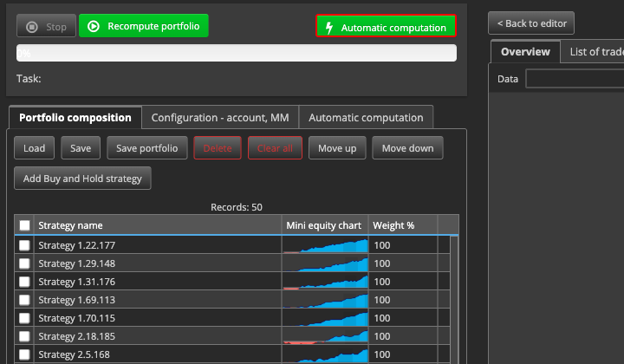Click weight value 100 for Strategy 1.31.176
The width and height of the screenshot is (624, 364).
click(x=382, y=282)
